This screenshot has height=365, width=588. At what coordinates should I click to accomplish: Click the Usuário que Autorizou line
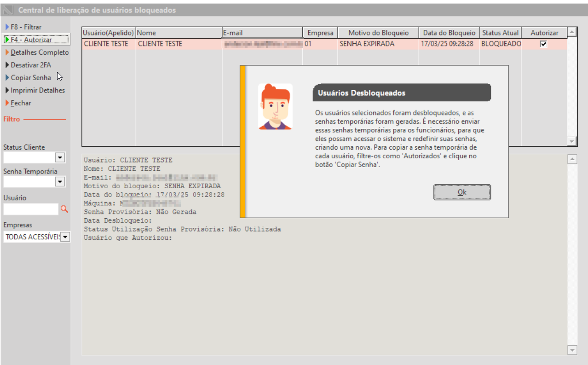click(127, 238)
